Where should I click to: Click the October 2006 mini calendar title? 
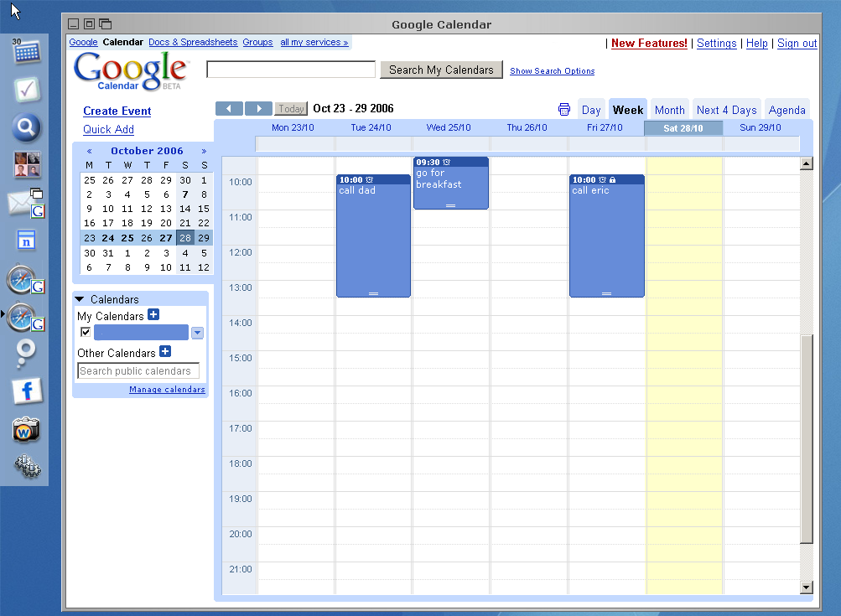point(147,151)
